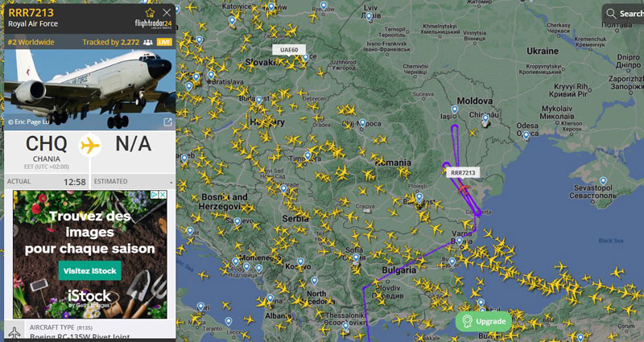Select the UAE60 flight label on the map
This screenshot has width=644, height=342.
[x=289, y=50]
